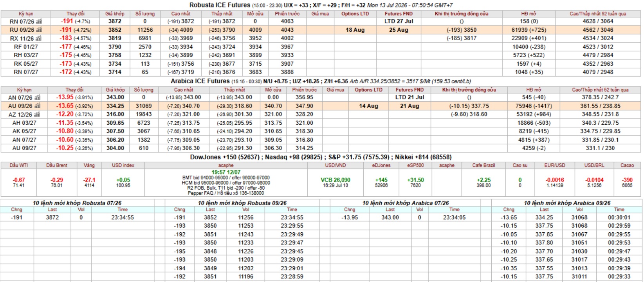Click the AU 09/26 price 334.25
Screen dimensions: 644x282
[115, 106]
